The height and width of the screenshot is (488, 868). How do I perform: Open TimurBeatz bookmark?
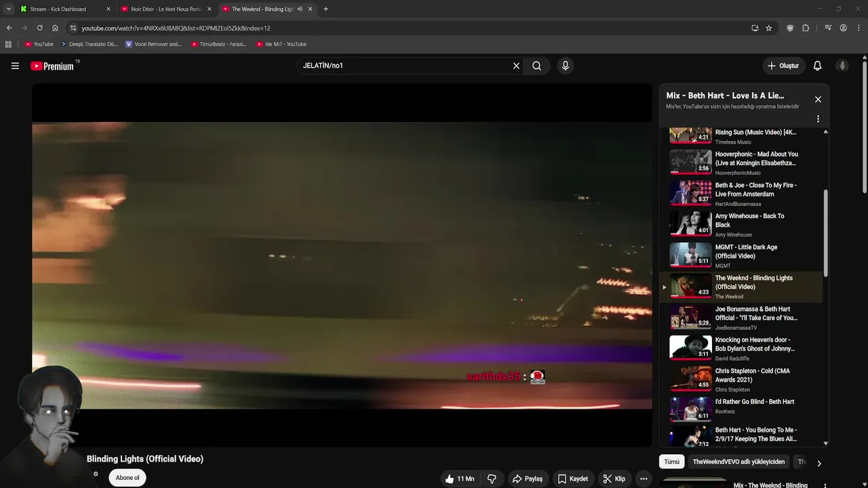pos(219,44)
